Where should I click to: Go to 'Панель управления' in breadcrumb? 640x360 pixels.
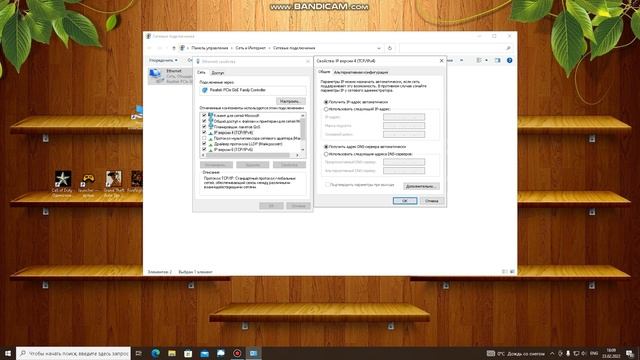(x=210, y=48)
